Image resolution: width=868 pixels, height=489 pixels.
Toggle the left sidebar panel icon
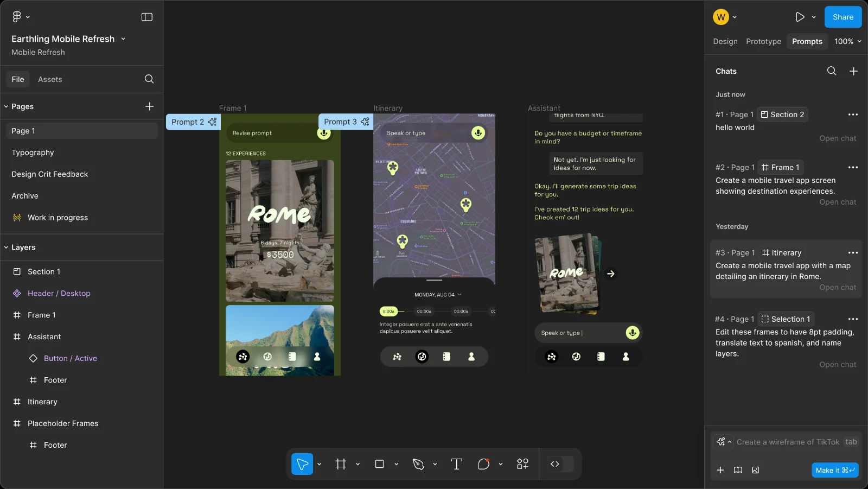tap(147, 17)
